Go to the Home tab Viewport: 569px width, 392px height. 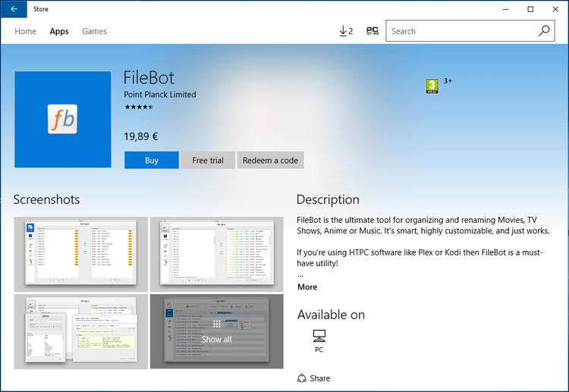point(25,31)
